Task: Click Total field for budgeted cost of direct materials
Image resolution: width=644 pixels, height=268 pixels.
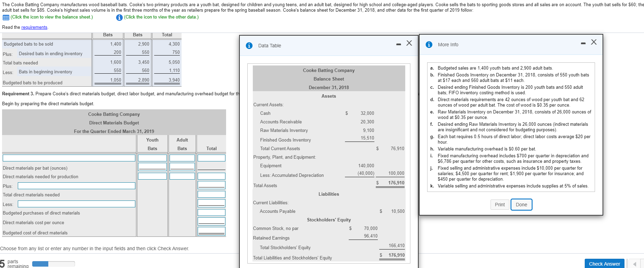Action: tap(211, 231)
